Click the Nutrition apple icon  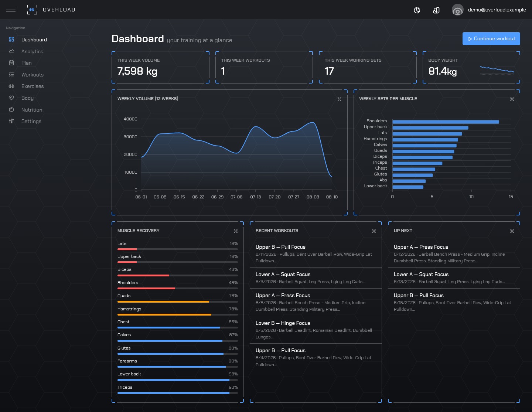click(11, 110)
